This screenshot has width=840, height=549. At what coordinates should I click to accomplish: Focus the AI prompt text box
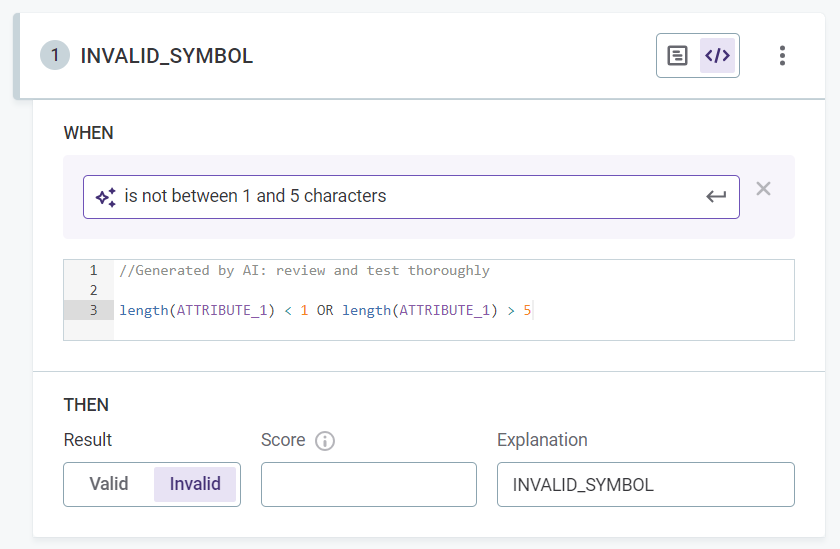click(400, 197)
